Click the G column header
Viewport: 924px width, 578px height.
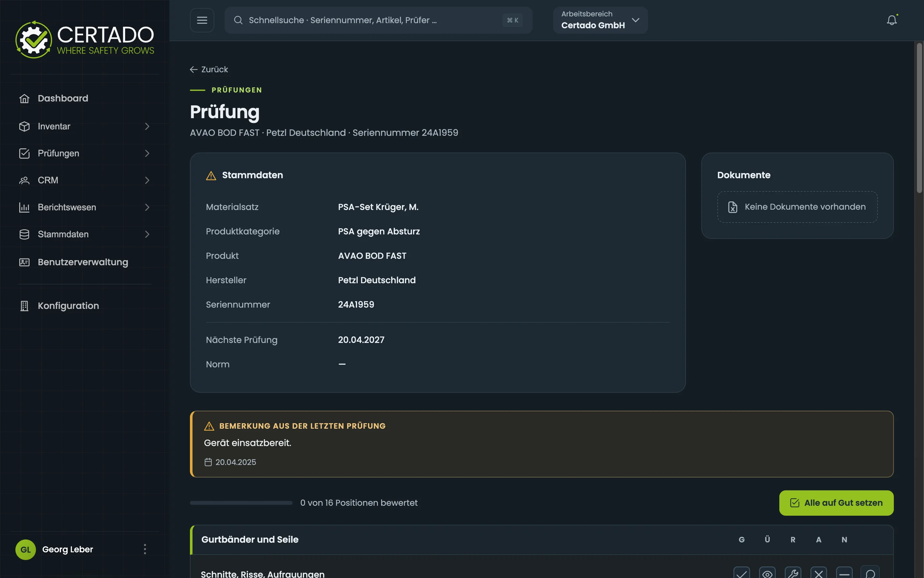tap(741, 540)
